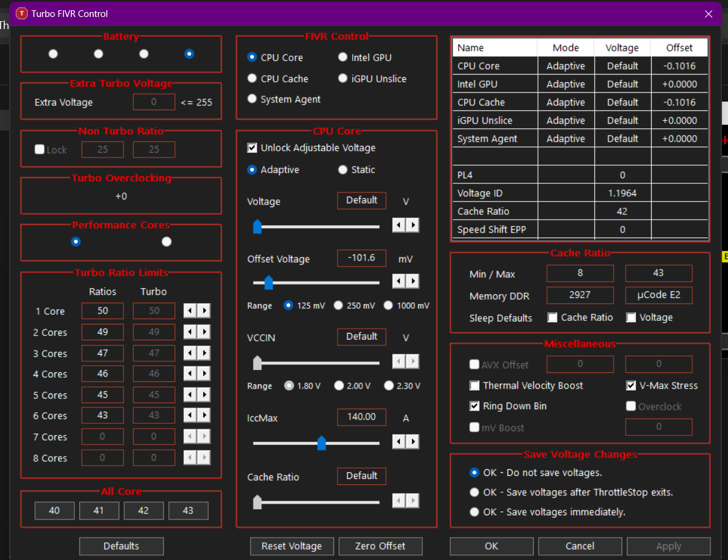The image size is (728, 560).
Task: Decrease the 3 Cores ratio with its left arrow
Action: point(190,353)
